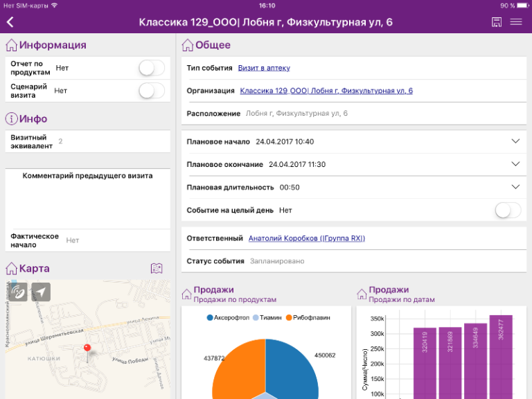
Task: Tap the 00:50 duration value
Action: 290,187
